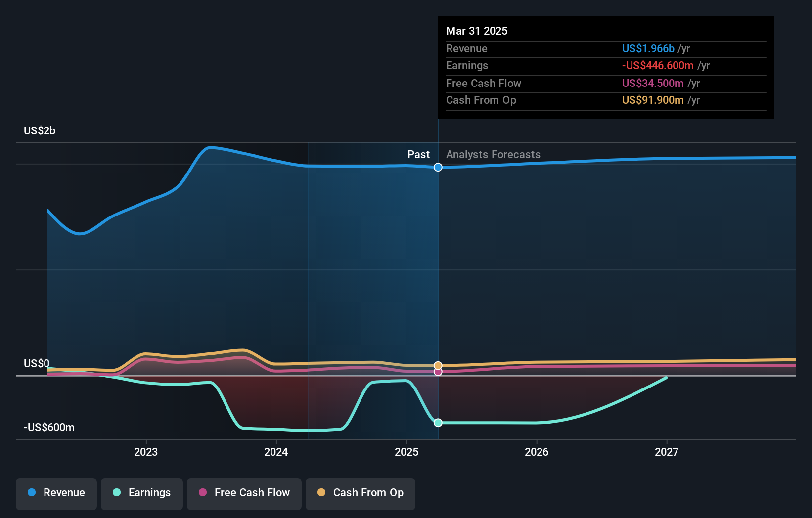The height and width of the screenshot is (518, 812).
Task: Click the US$1.966b revenue value in tooltip
Action: click(x=648, y=48)
